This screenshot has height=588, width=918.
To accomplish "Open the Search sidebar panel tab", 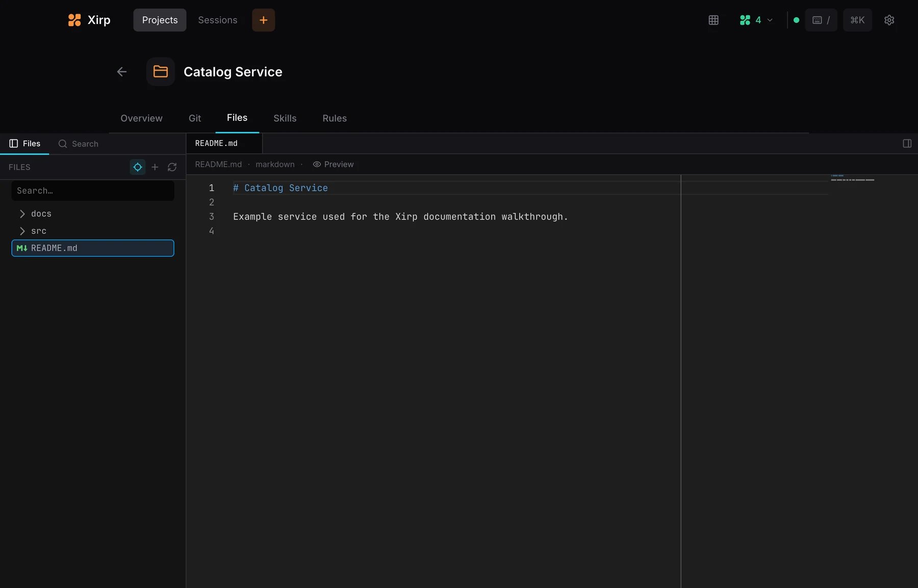I will (78, 144).
